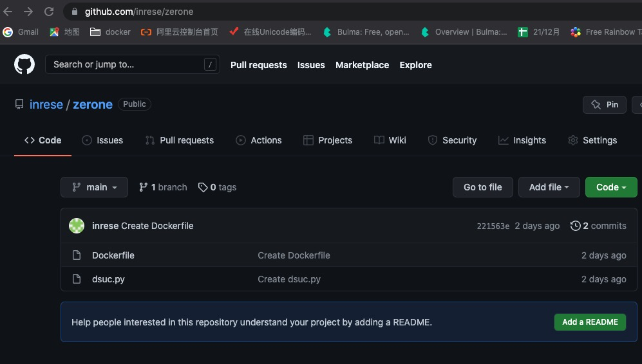The image size is (642, 364).
Task: Open the Gmail bookmark
Action: [21, 32]
